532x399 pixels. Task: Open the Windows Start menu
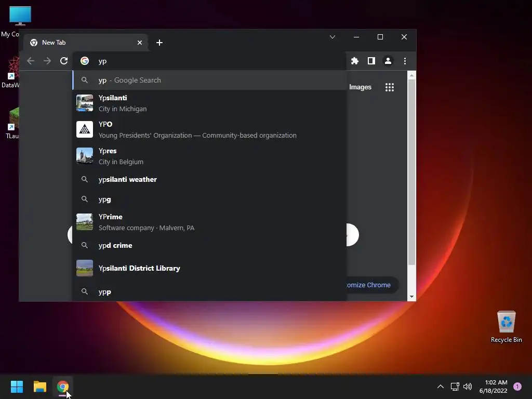pyautogui.click(x=17, y=387)
